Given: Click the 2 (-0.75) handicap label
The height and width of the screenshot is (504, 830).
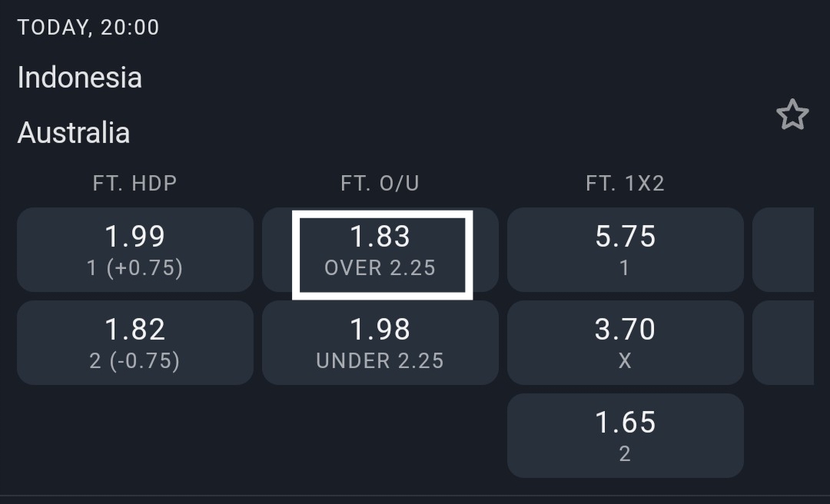Looking at the screenshot, I should pos(135,361).
